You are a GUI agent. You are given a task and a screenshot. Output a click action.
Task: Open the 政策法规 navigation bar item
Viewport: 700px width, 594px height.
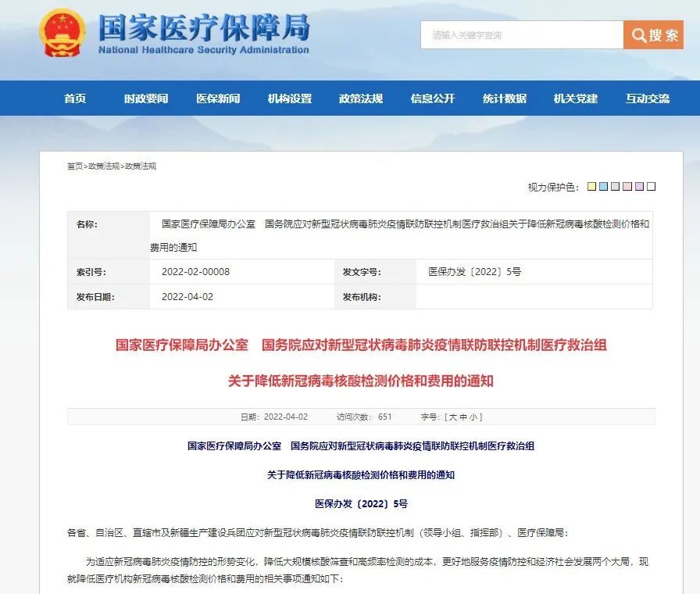361,98
